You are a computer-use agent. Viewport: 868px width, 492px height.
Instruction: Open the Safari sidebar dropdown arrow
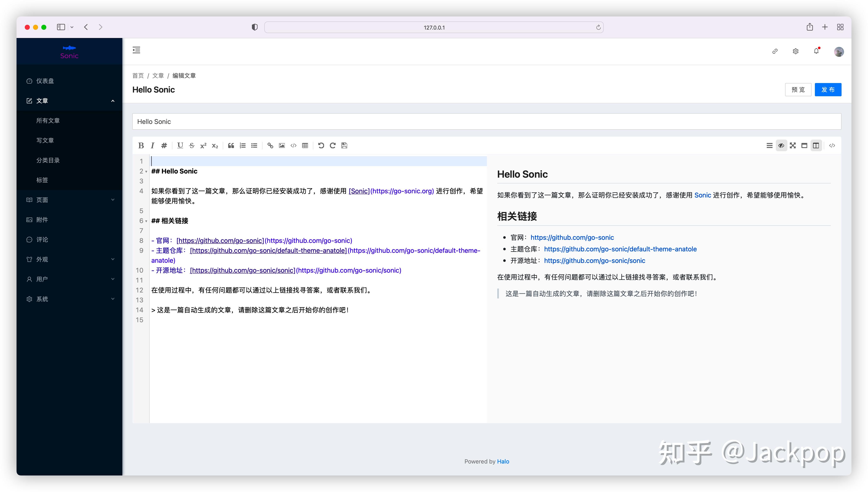click(x=72, y=27)
